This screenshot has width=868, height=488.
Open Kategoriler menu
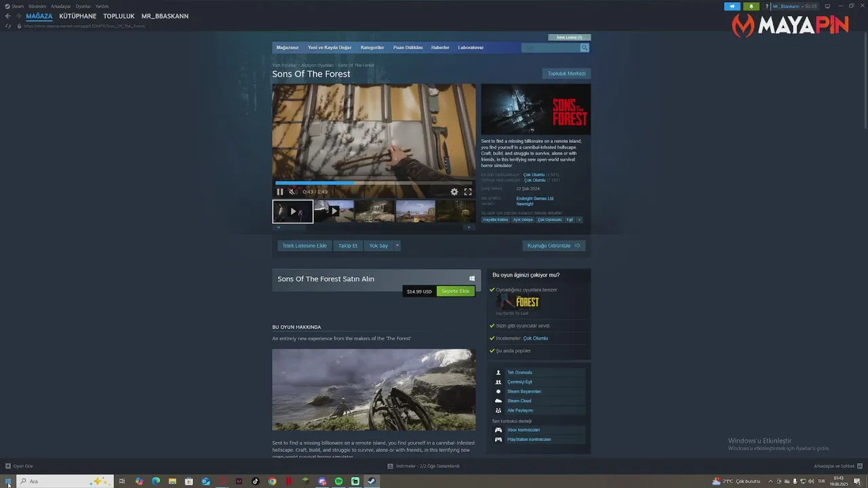coord(372,47)
